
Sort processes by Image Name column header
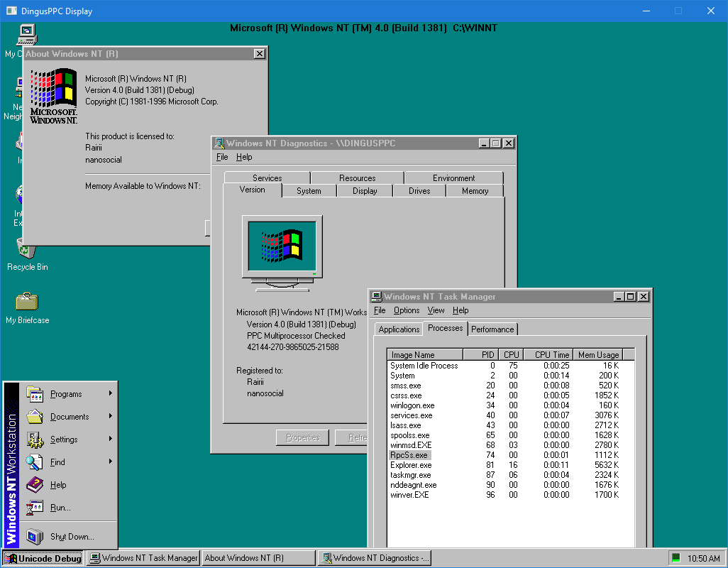point(425,354)
